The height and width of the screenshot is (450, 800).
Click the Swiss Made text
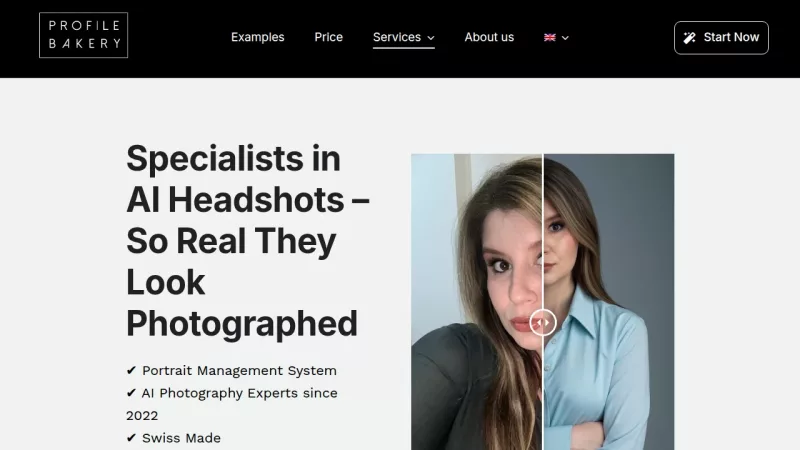181,438
